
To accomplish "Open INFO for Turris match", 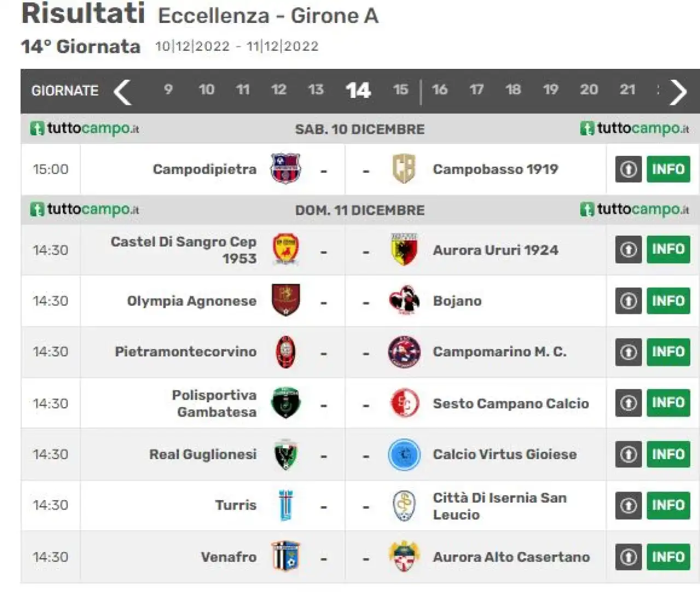I will coord(668,505).
